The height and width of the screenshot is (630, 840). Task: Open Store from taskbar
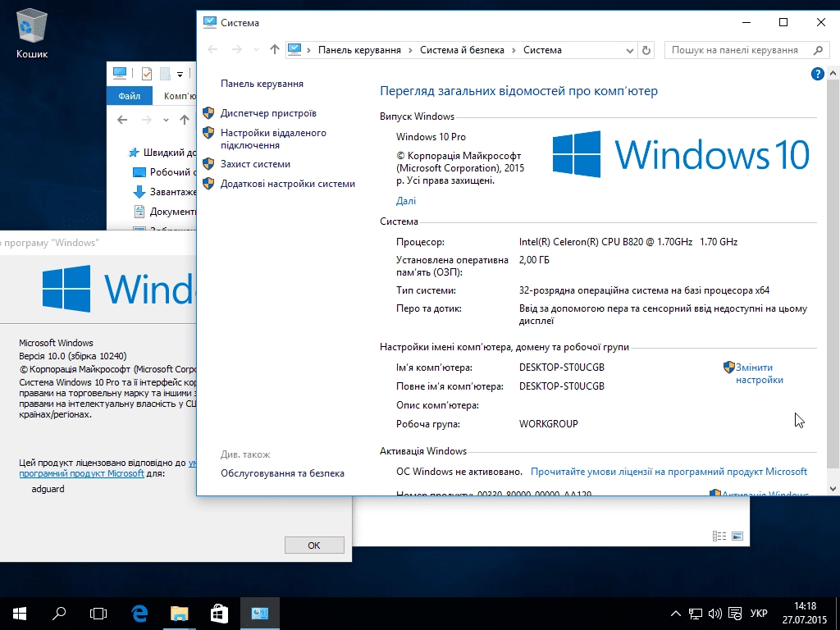(219, 614)
